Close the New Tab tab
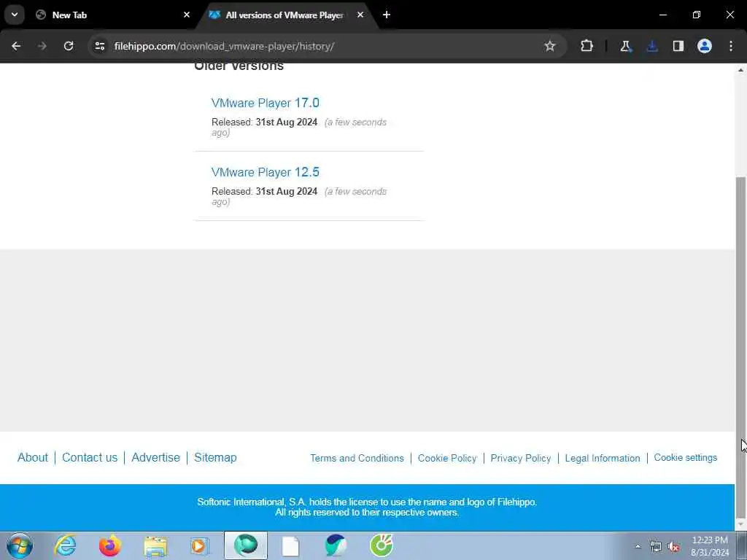This screenshot has width=747, height=560. tap(187, 15)
